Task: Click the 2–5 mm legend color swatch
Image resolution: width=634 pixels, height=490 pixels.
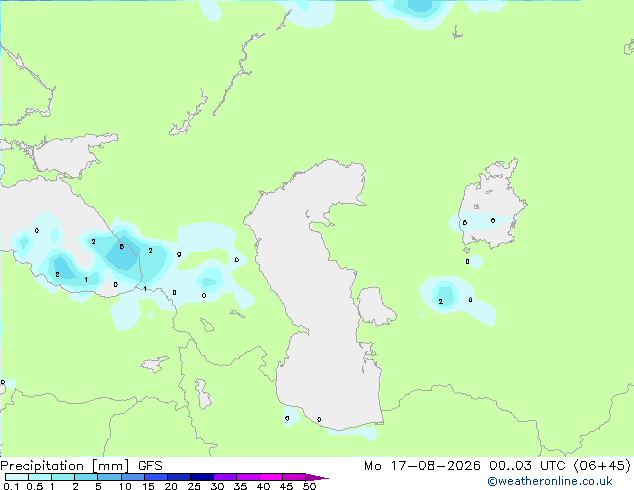Action: pyautogui.click(x=86, y=477)
